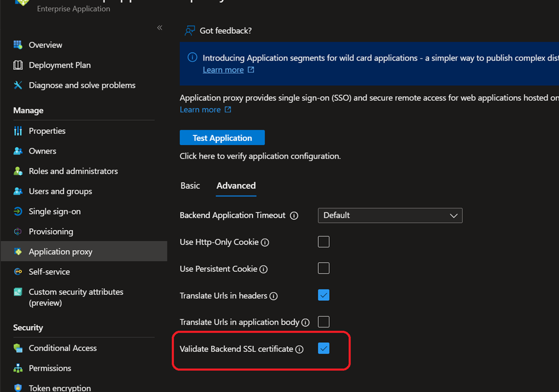Open Learn more link in blue banner
This screenshot has height=392, width=559.
click(223, 70)
